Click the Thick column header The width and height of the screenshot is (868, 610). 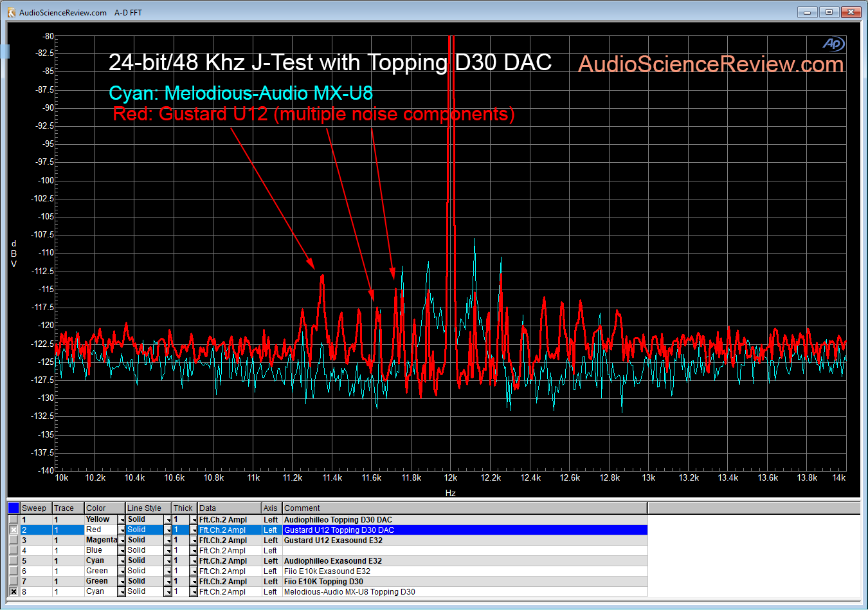185,508
